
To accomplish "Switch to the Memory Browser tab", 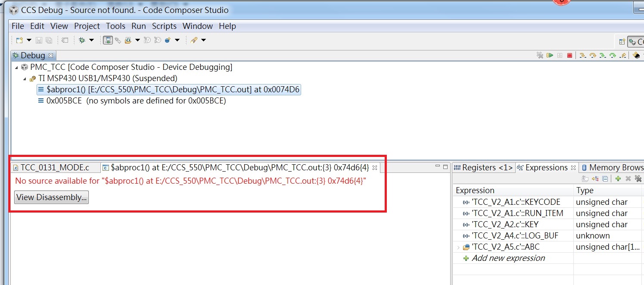I will coord(612,167).
